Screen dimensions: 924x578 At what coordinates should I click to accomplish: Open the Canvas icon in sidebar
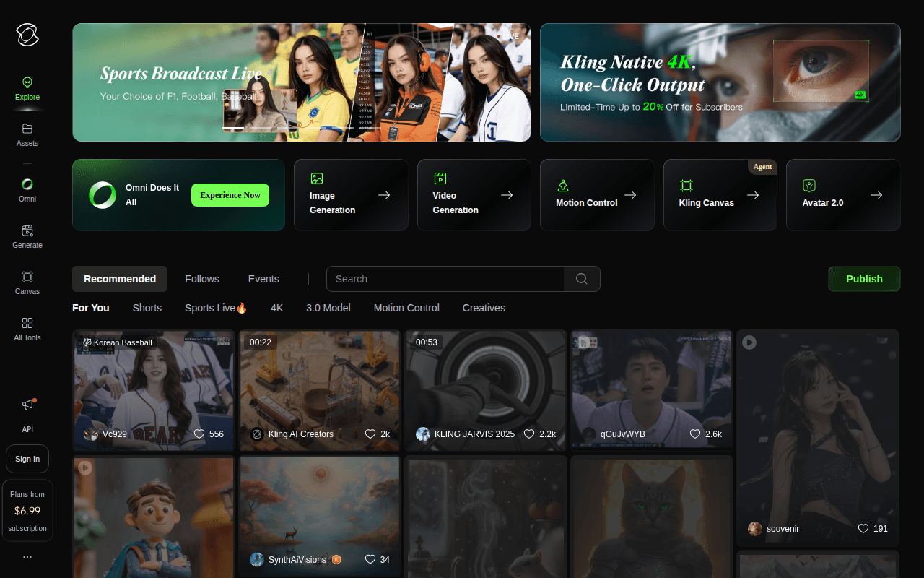(27, 277)
